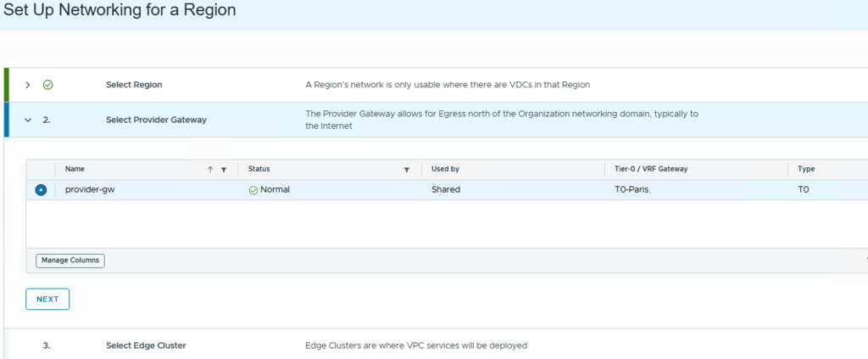Click the provider-gw name cell
The image size is (868, 359).
(x=89, y=190)
